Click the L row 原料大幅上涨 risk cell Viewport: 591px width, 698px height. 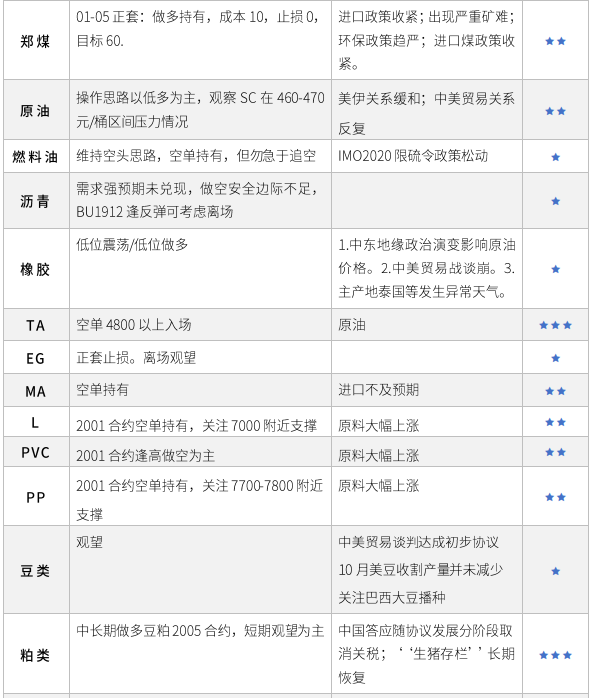[427, 422]
